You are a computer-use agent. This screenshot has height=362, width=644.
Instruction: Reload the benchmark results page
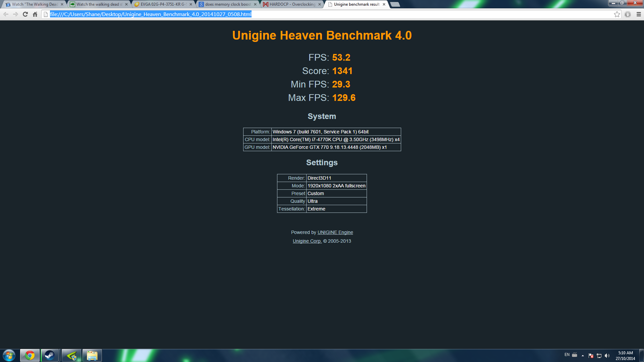tap(25, 14)
